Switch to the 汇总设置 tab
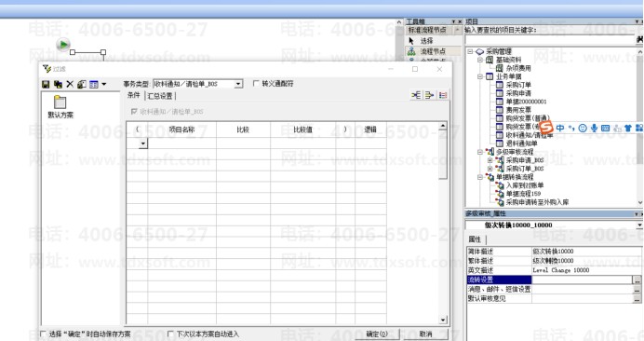Image resolution: width=644 pixels, height=341 pixels. click(160, 96)
